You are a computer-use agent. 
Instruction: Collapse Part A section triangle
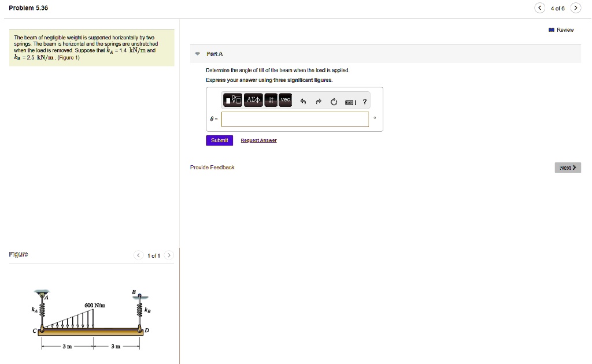click(x=198, y=54)
